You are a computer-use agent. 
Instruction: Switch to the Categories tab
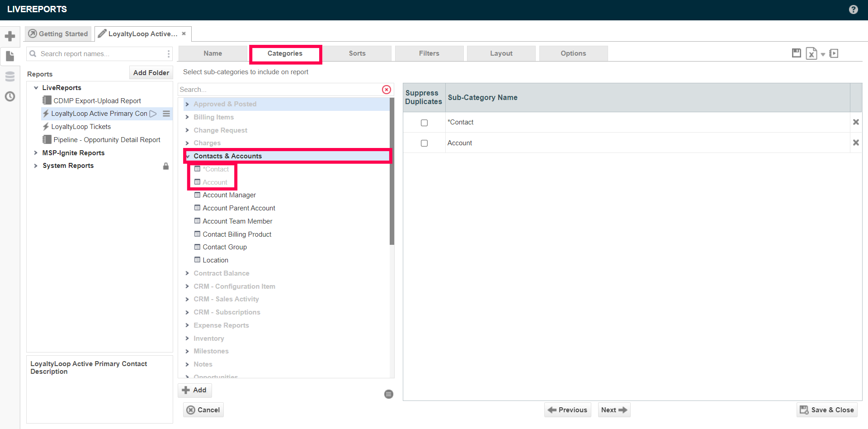[x=285, y=53]
